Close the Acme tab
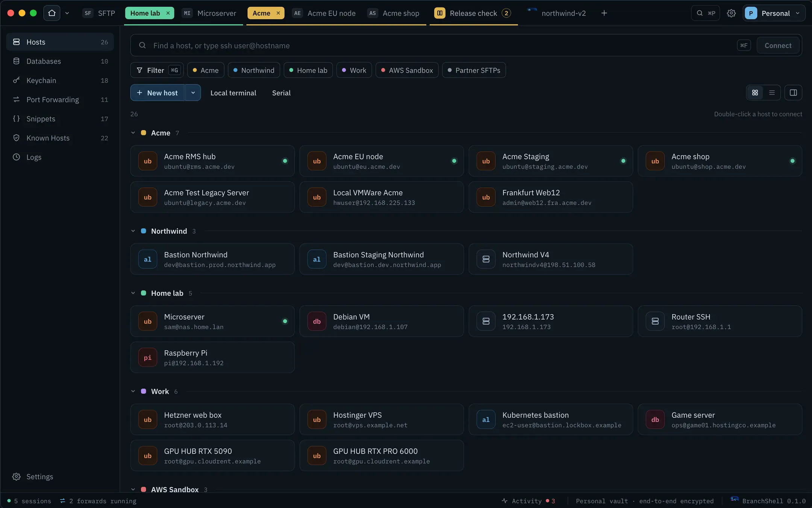812x508 pixels. [278, 13]
